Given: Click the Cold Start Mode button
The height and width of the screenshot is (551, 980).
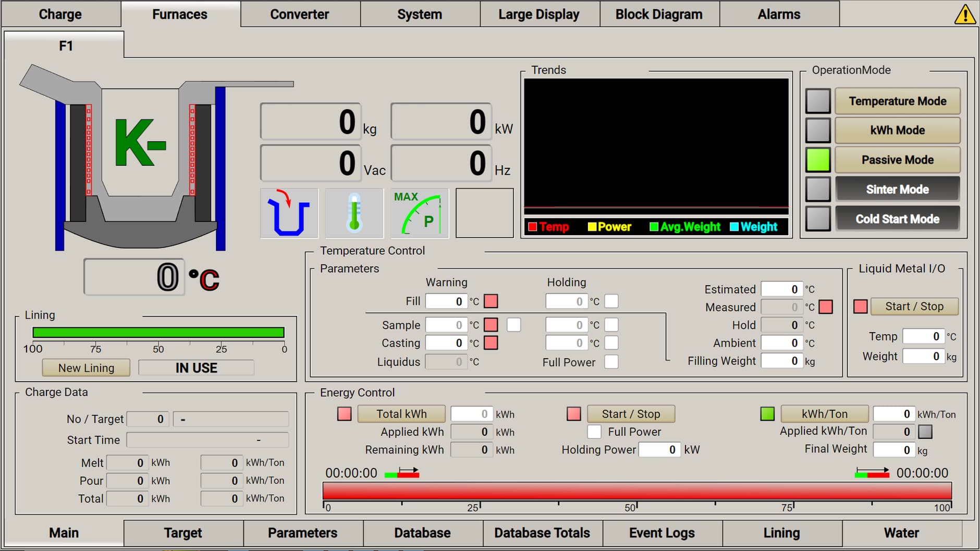Looking at the screenshot, I should click(x=898, y=219).
